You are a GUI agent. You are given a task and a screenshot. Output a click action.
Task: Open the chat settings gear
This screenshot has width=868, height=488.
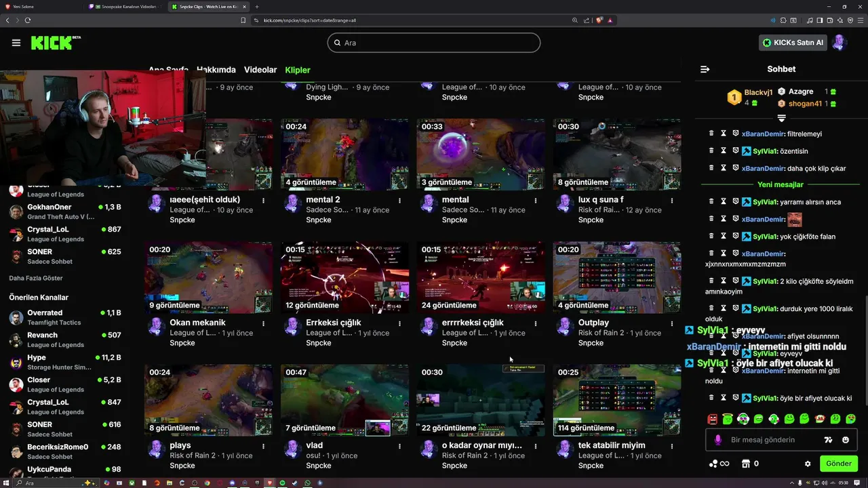pos(808,464)
